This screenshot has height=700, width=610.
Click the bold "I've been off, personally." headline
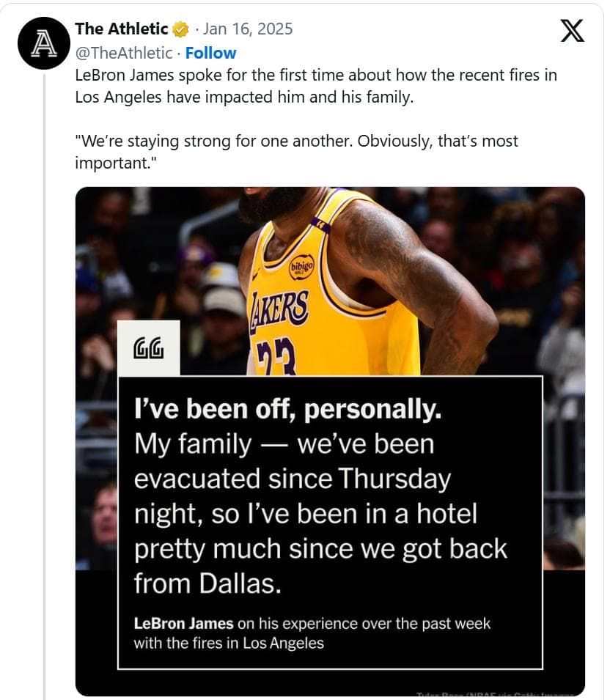(x=287, y=410)
